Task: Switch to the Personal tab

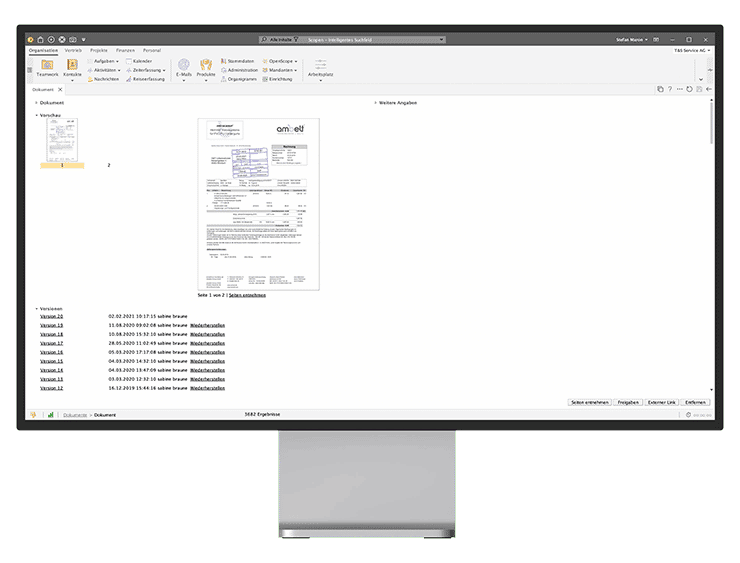Action: (152, 50)
